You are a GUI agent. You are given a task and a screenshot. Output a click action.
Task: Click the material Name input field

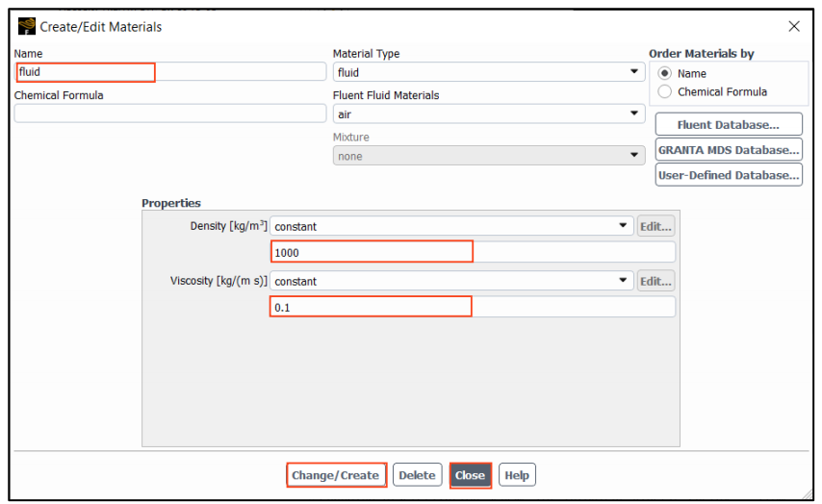pos(170,72)
